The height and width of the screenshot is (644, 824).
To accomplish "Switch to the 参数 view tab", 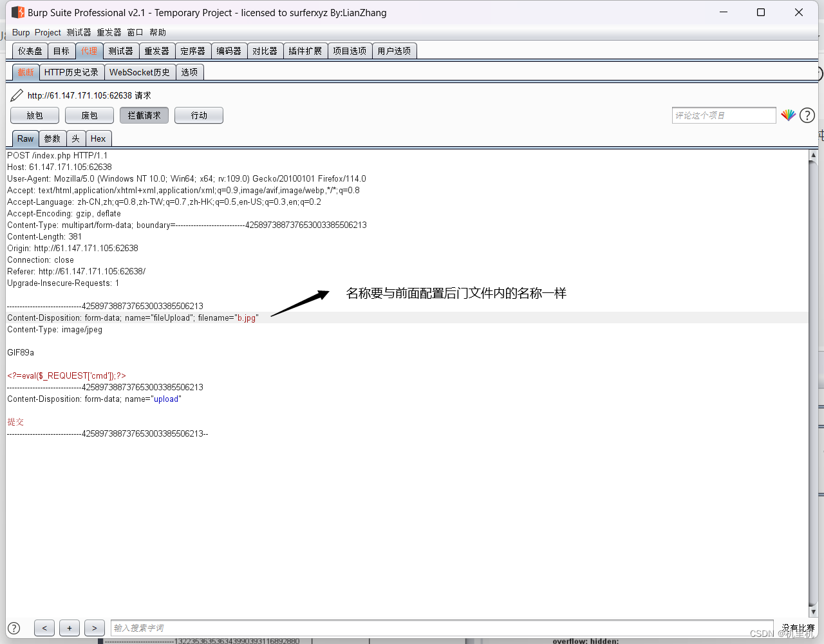I will coord(52,138).
